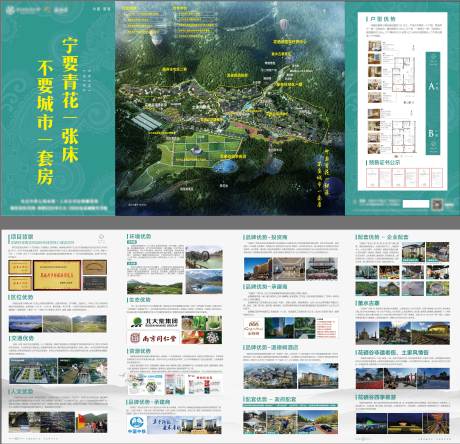
Task: Click the QR code on the right panel
Action: pos(437,204)
